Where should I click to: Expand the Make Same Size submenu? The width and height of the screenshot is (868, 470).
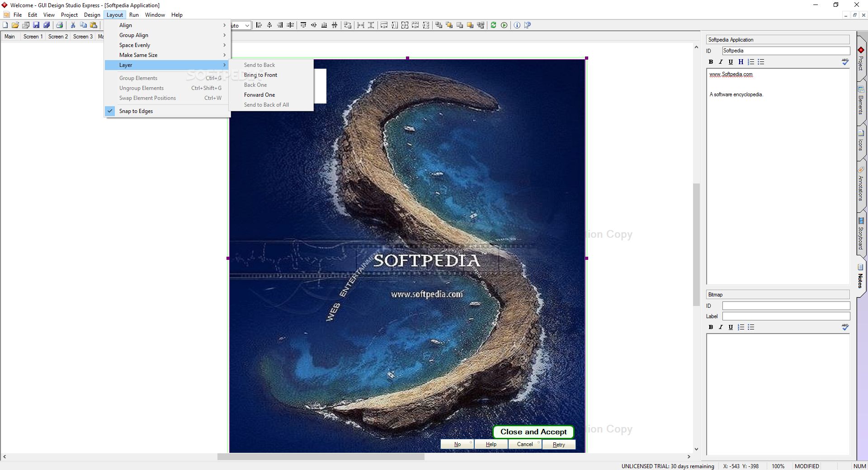[167, 55]
